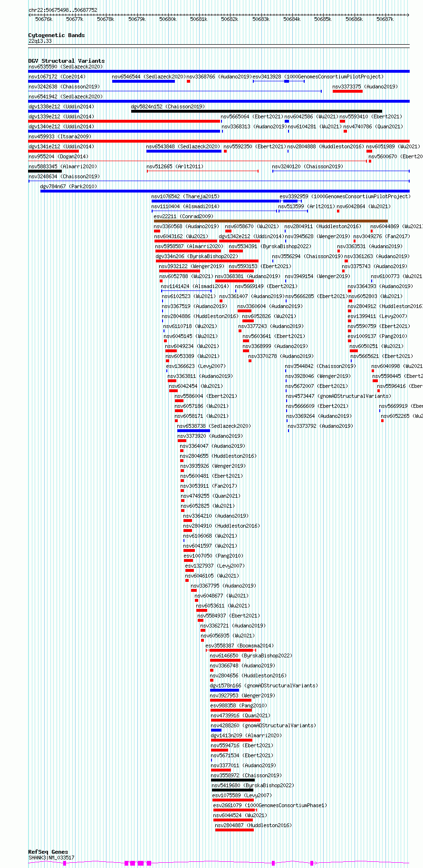Click nsv5419680 (ByrskaBishop2022) label
The width and height of the screenshot is (423, 868).
(x=253, y=785)
